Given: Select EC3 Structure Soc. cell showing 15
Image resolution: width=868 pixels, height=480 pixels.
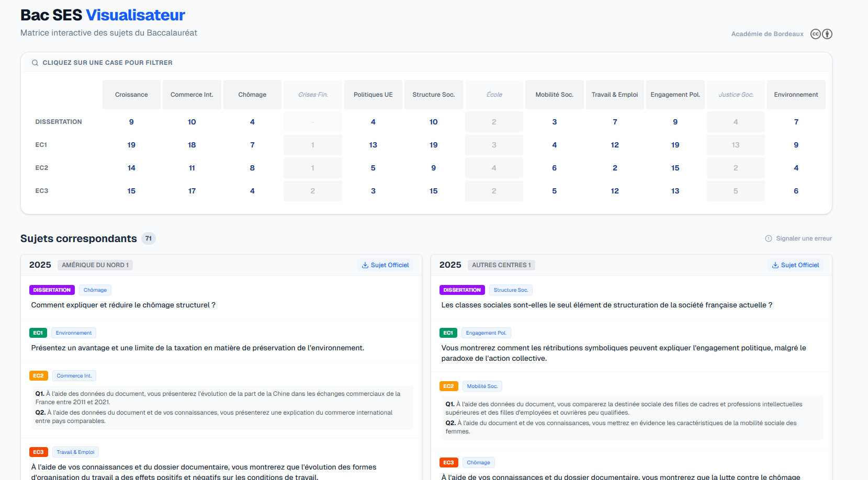Looking at the screenshot, I should (433, 191).
